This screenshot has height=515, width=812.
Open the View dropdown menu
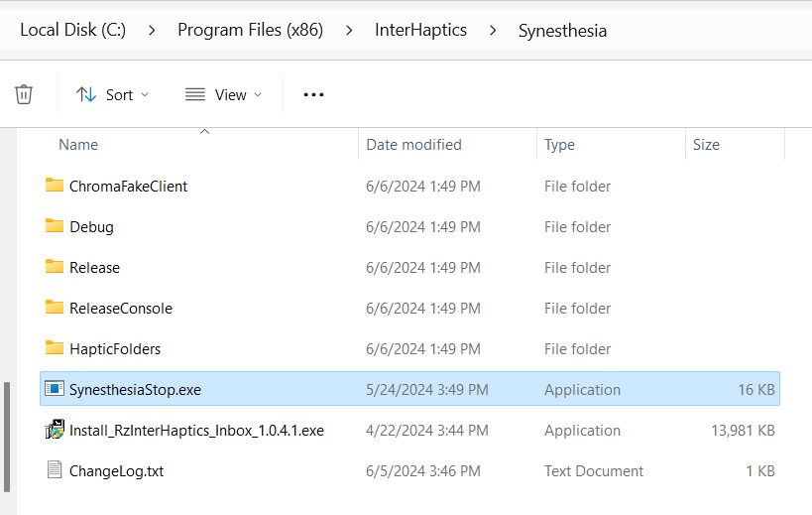tap(223, 95)
